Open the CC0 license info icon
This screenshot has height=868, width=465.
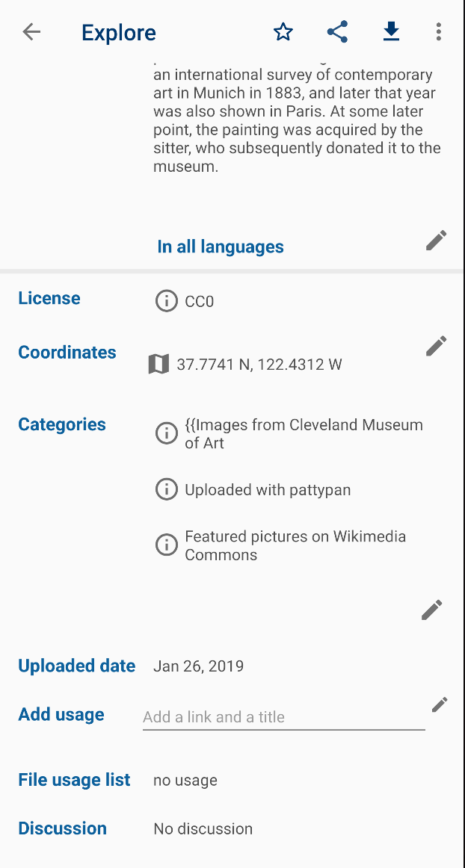(166, 300)
